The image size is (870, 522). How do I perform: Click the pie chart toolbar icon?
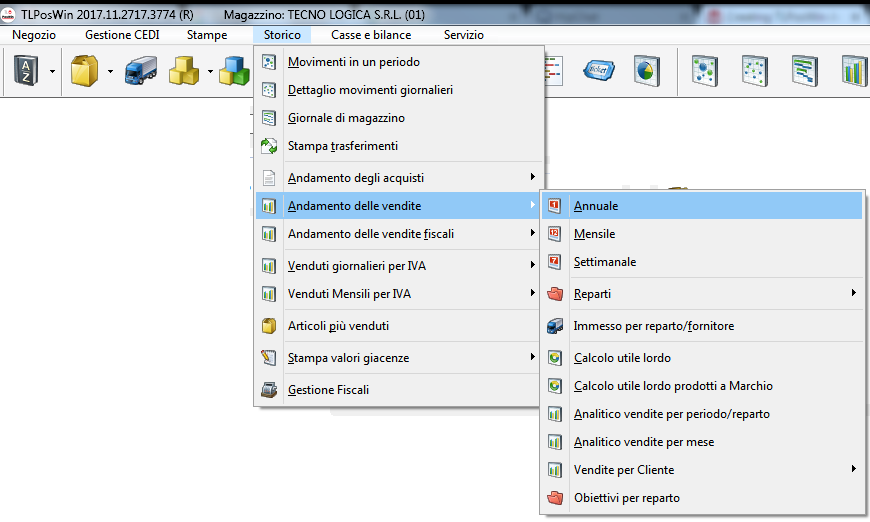646,71
